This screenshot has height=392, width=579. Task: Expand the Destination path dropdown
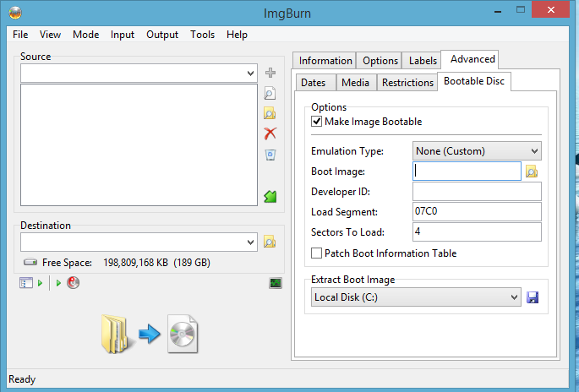tap(250, 242)
